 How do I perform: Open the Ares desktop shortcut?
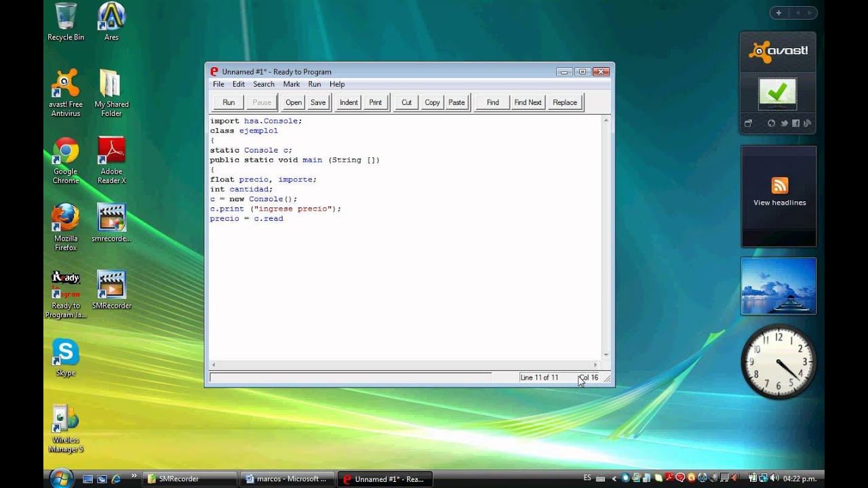pos(111,22)
